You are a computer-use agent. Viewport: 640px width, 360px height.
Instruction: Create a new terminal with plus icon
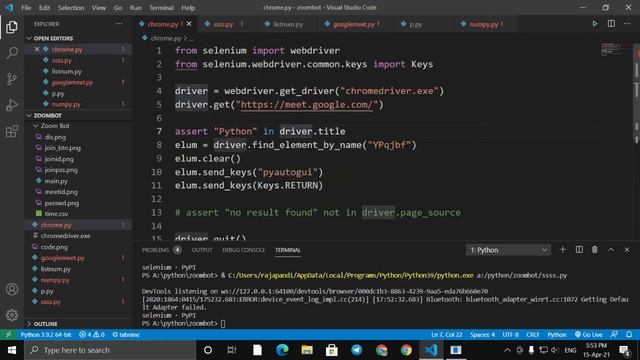[562, 249]
